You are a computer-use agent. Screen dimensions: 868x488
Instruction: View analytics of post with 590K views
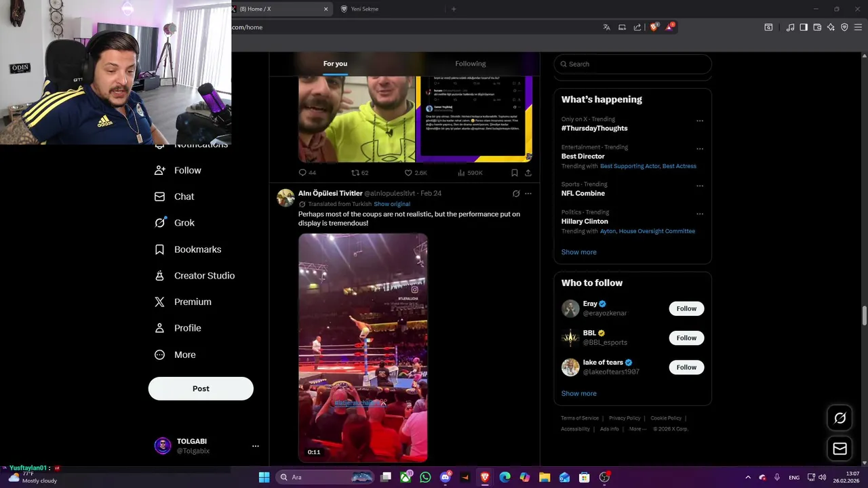(470, 173)
